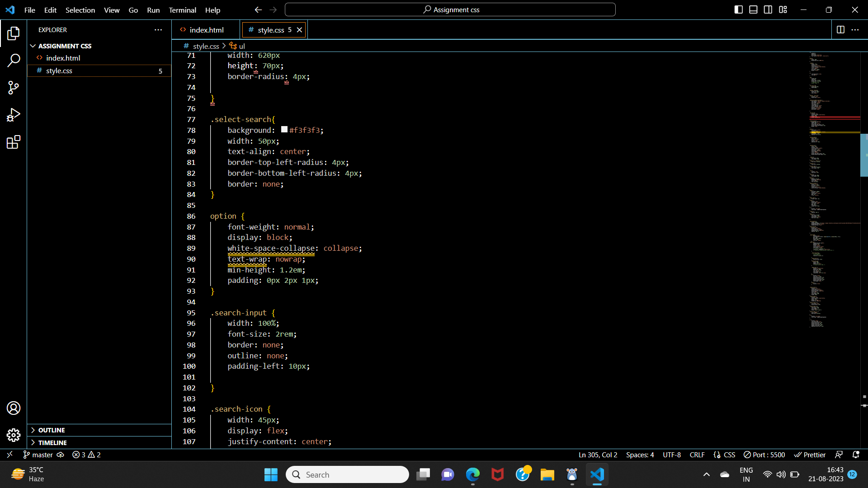Toggle the primary sidebar visibility
The height and width of the screenshot is (488, 868).
(738, 9)
